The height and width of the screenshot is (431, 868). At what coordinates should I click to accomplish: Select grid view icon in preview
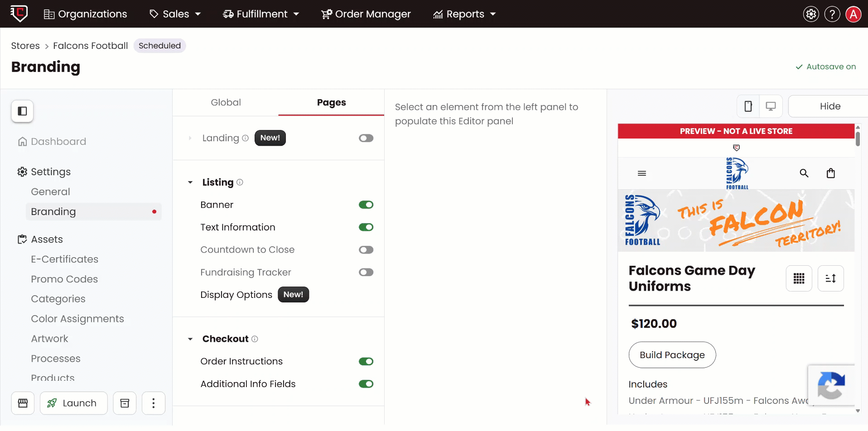pos(799,278)
